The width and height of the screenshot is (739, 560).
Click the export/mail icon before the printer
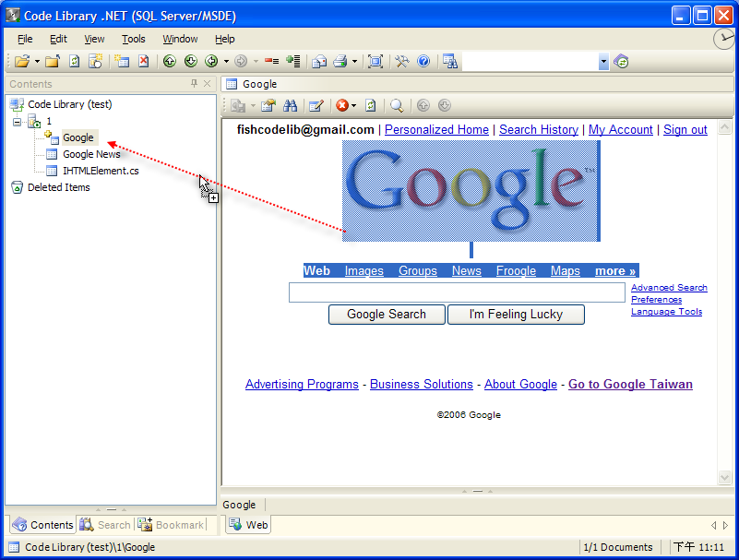click(319, 61)
